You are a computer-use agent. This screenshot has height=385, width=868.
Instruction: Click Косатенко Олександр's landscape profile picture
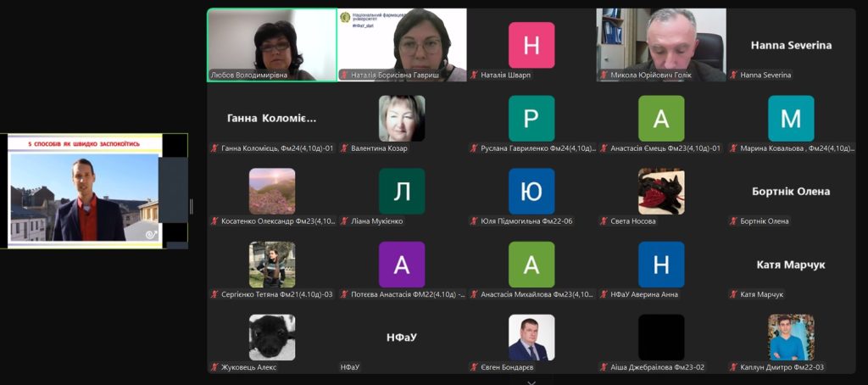(272, 191)
